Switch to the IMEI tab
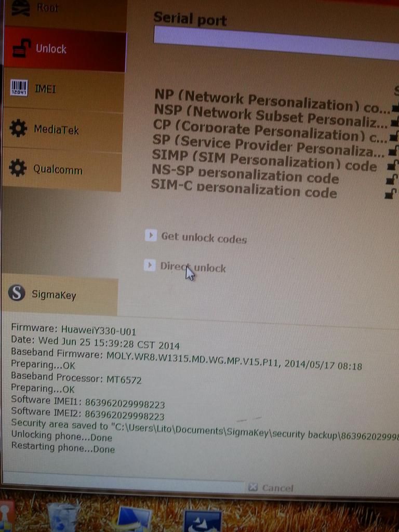This screenshot has height=532, width=399. click(x=63, y=89)
